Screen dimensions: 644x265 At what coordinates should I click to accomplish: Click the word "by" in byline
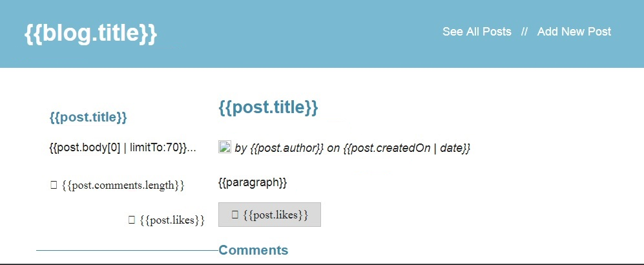point(241,148)
